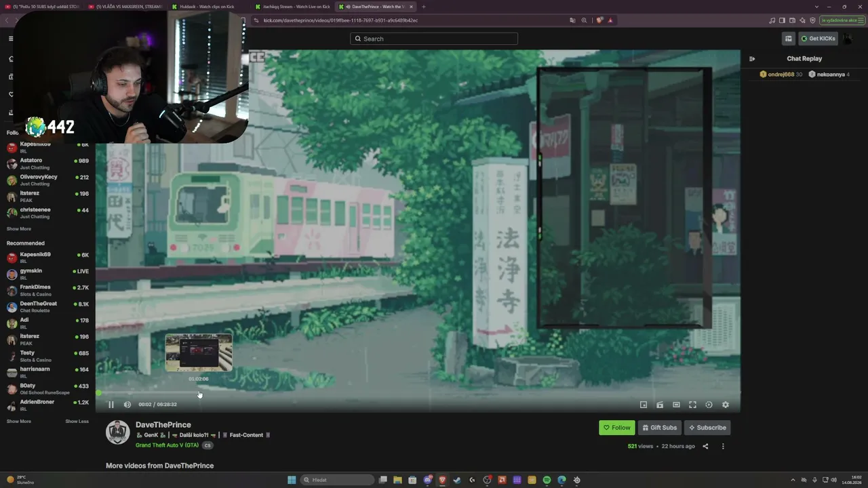The image size is (868, 488).
Task: Switch to VLÁDA VS MAXIGREEN browser tab
Action: (x=125, y=7)
